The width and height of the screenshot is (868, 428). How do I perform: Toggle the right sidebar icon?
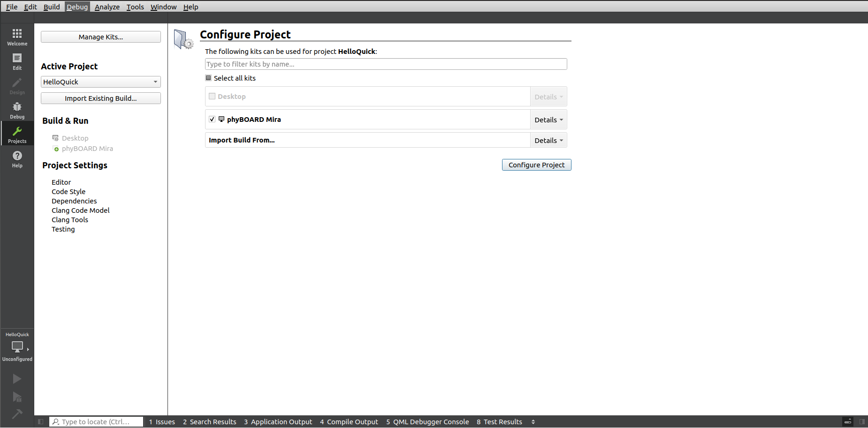[x=862, y=421]
